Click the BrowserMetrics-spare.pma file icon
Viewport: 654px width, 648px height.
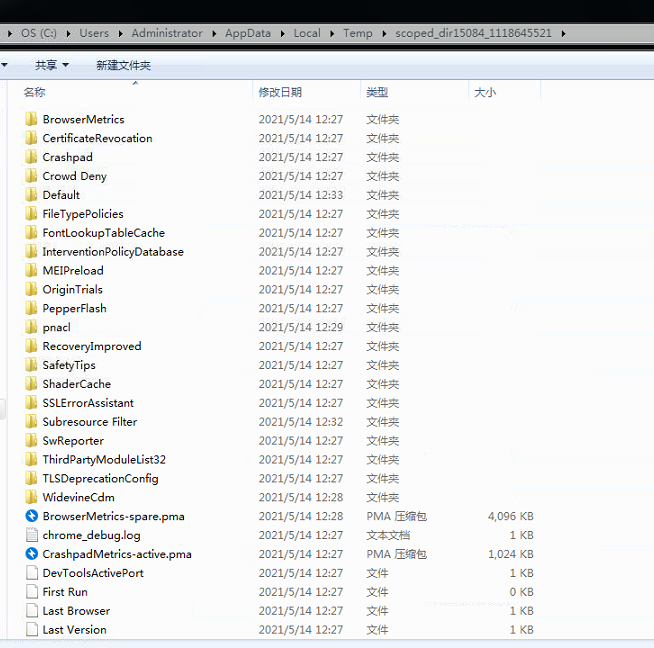pos(32,516)
